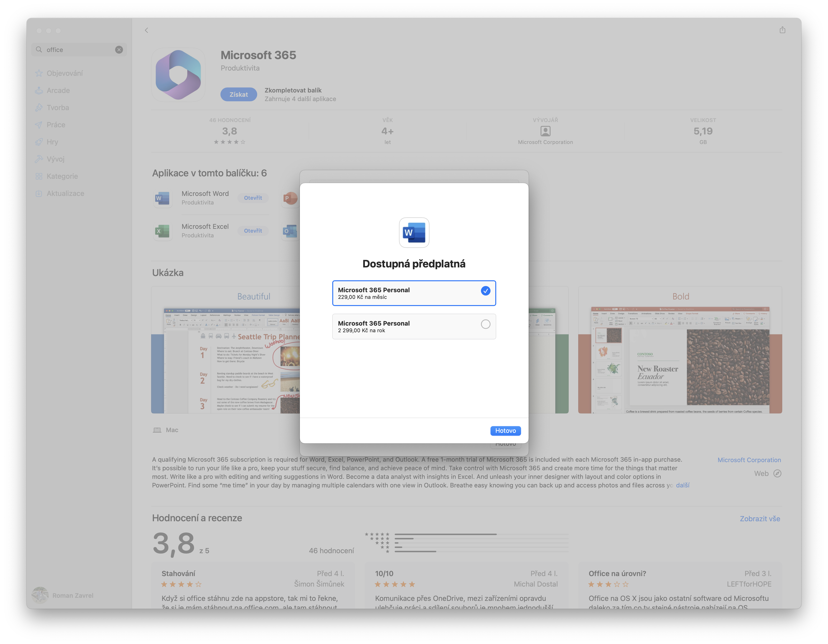Click the Microsoft 365 app icon
The image size is (828, 644).
point(178,75)
